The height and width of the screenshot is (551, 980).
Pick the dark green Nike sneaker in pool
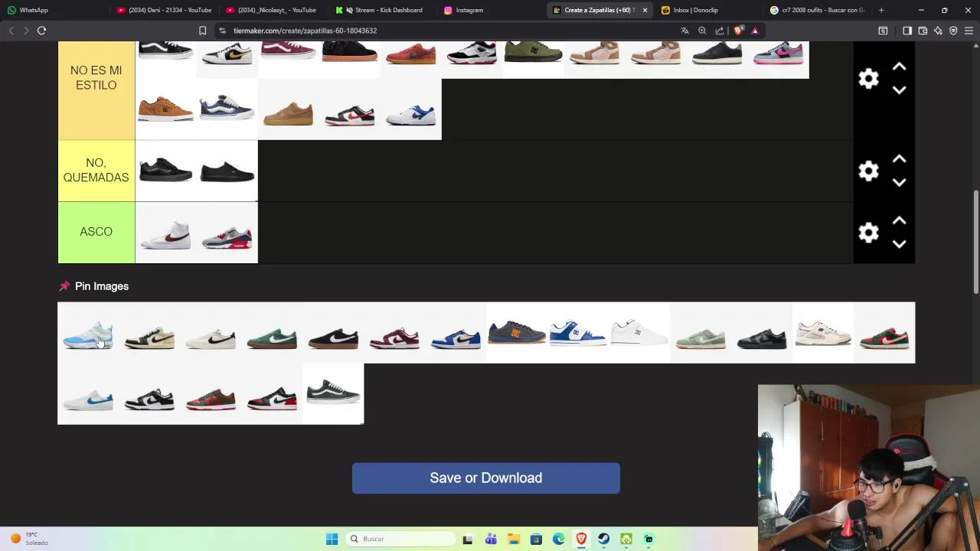(x=272, y=333)
